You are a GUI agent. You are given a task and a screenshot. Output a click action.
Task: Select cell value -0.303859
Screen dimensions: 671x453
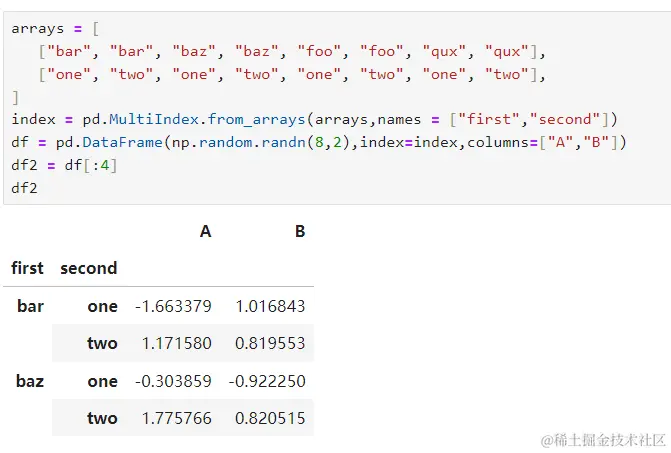(173, 381)
